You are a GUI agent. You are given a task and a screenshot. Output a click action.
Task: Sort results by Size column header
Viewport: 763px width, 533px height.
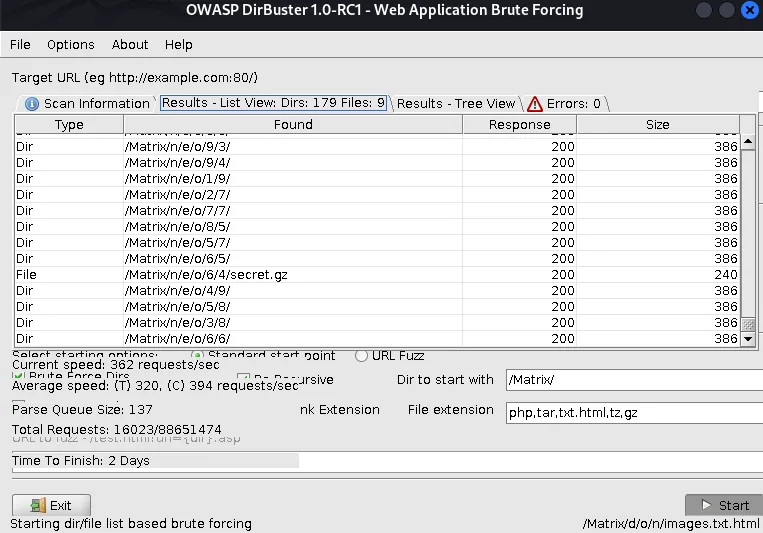[658, 125]
